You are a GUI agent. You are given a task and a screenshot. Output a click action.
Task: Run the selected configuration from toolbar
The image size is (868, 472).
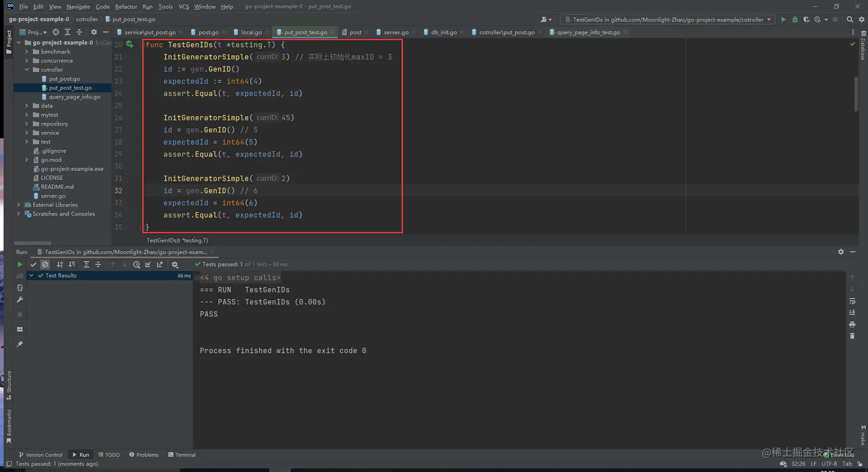tap(783, 20)
